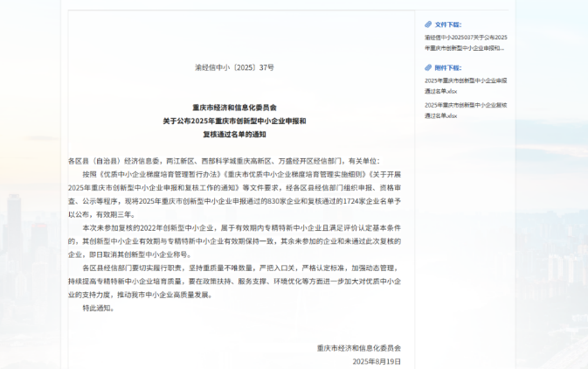Download 2025年重庆市创新型中小企业申报通过名单.xlsx
The width and height of the screenshot is (588, 369).
(x=465, y=85)
